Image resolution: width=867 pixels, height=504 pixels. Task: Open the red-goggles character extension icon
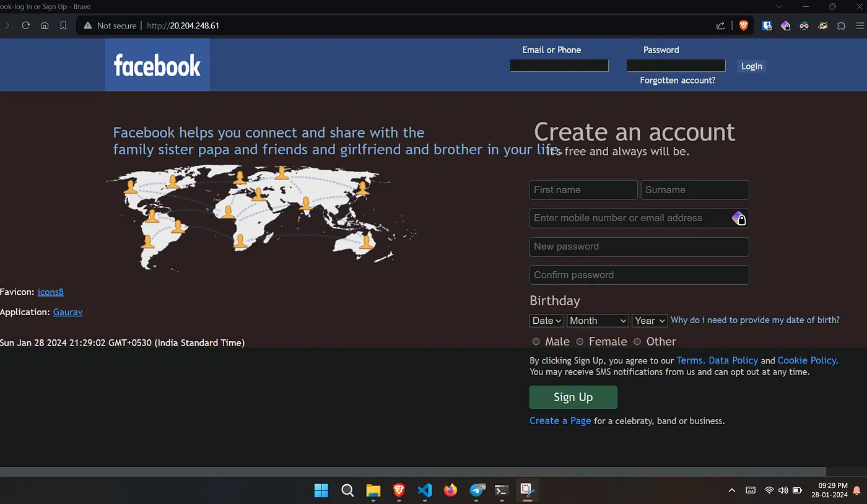(x=804, y=25)
